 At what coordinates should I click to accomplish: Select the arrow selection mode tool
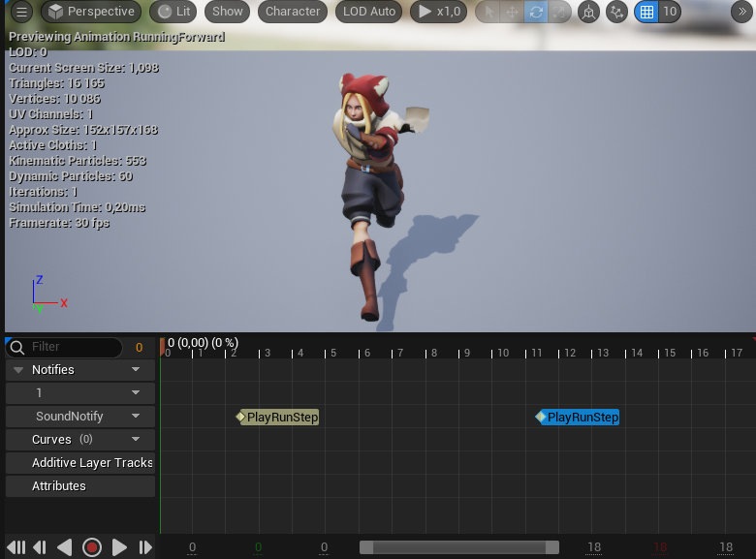[x=488, y=12]
